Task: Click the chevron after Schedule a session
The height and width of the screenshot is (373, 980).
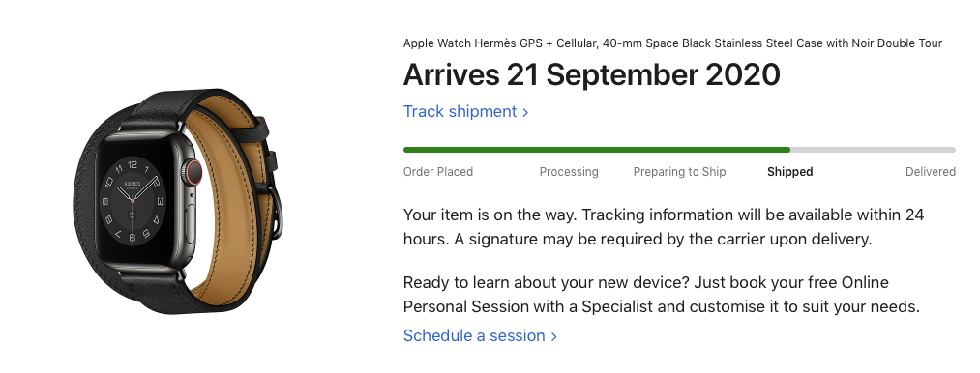Action: [x=553, y=336]
